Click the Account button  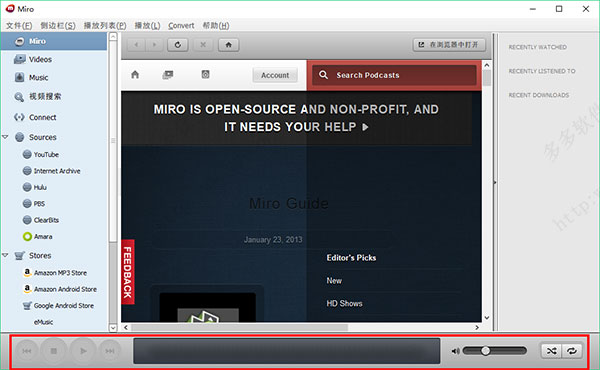(275, 75)
